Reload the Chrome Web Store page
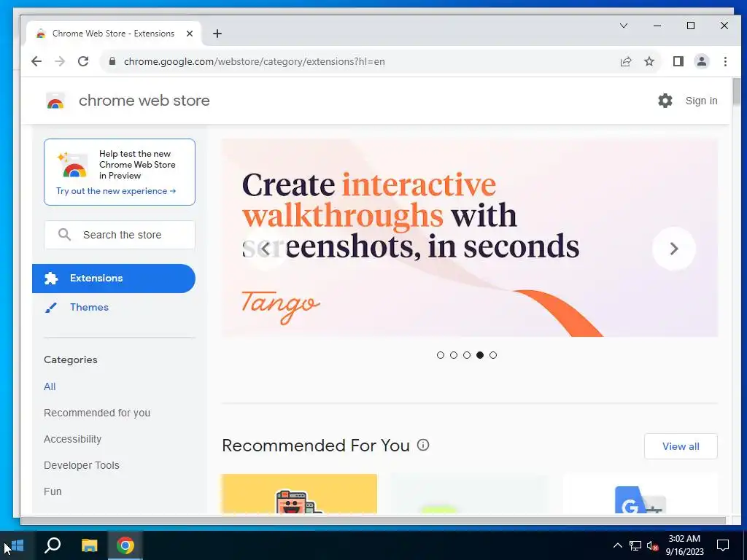 pyautogui.click(x=83, y=61)
